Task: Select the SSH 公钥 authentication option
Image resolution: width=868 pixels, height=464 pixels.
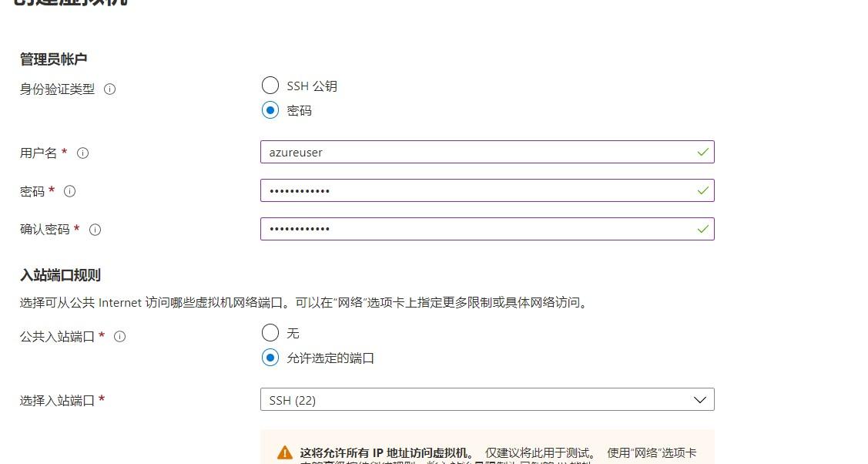Action: [x=270, y=86]
